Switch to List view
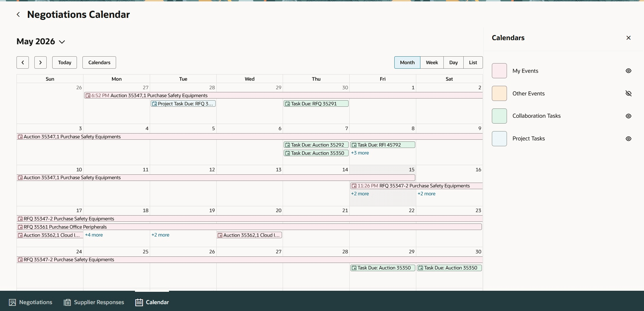This screenshot has width=644, height=311. click(473, 62)
